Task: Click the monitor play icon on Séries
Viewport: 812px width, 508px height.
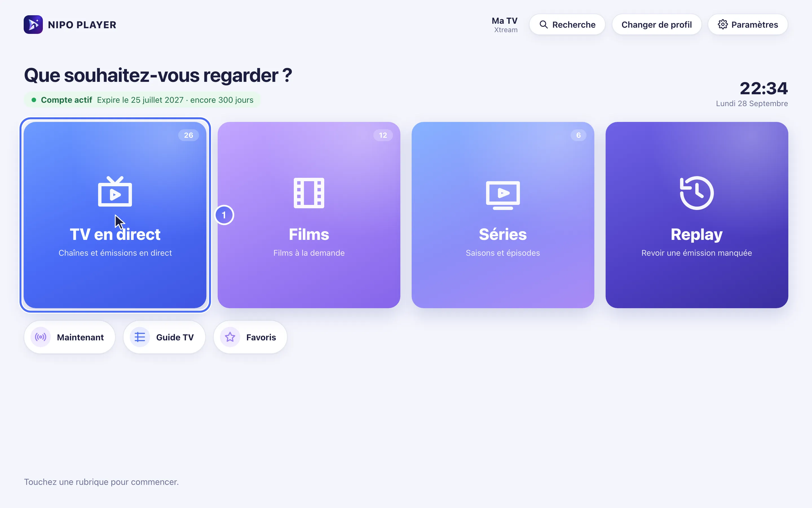Action: tap(503, 195)
